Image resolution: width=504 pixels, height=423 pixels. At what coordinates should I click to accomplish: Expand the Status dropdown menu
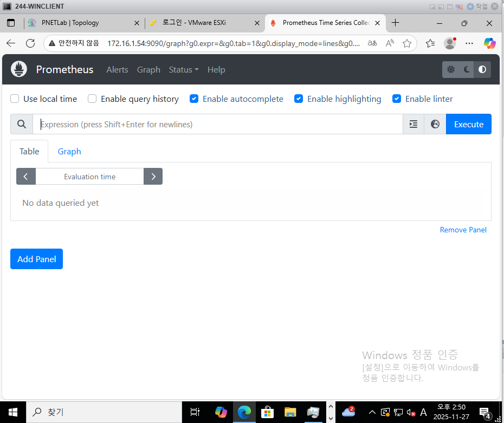tap(184, 70)
